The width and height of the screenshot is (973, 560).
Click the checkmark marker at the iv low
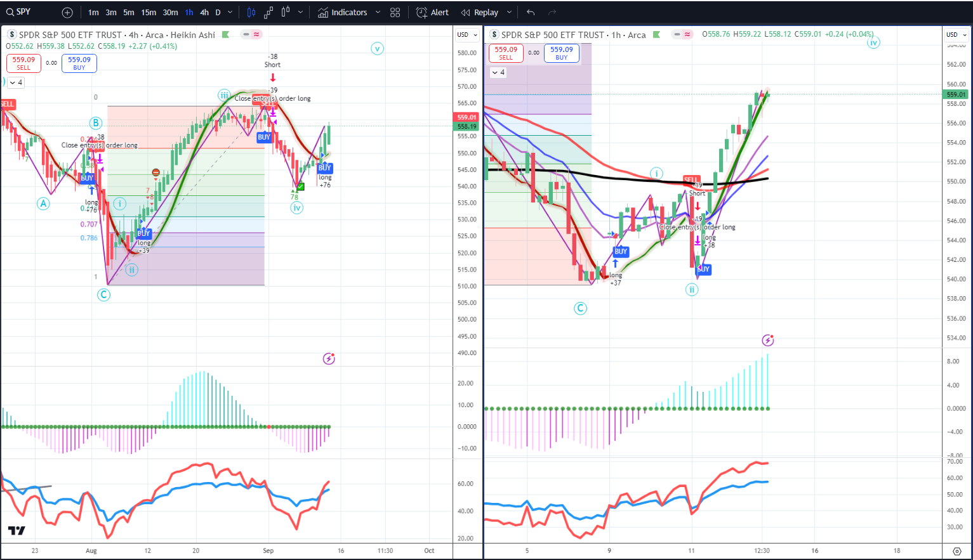pyautogui.click(x=301, y=186)
